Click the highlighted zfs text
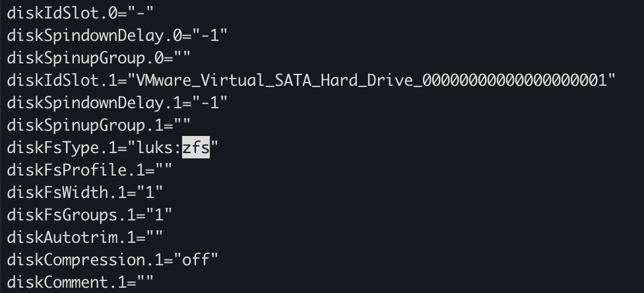 [x=196, y=147]
